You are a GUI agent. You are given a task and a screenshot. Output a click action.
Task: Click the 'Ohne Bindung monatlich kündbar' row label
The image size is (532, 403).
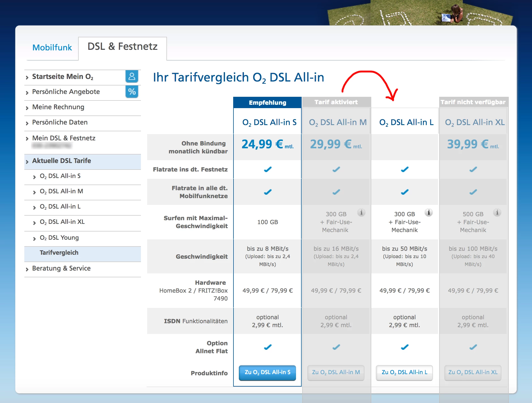(x=198, y=147)
